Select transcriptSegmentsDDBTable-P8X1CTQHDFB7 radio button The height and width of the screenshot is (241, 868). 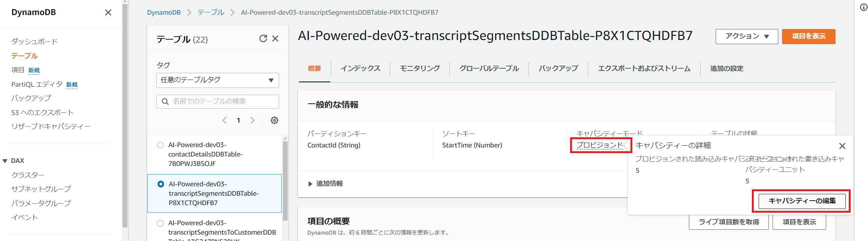click(x=161, y=184)
